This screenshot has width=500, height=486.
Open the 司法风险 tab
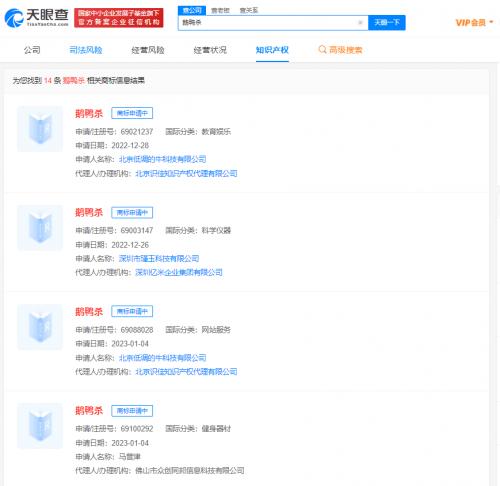pyautogui.click(x=86, y=50)
